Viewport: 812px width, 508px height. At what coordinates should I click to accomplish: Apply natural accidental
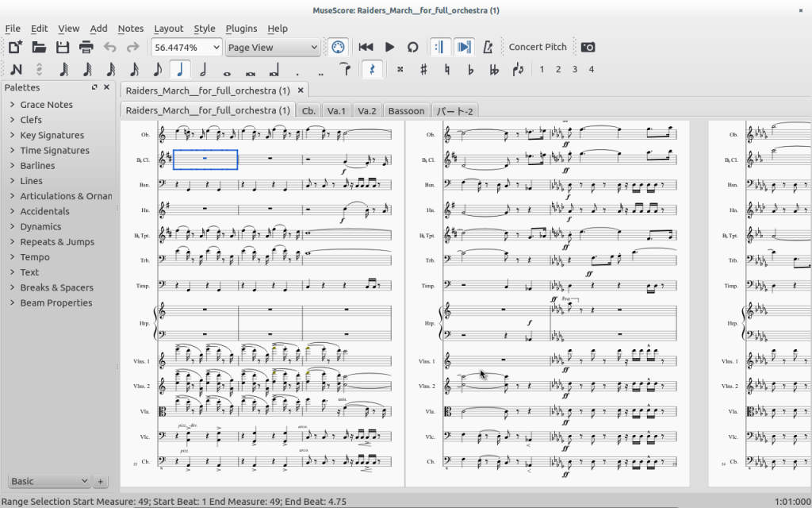[x=447, y=70]
